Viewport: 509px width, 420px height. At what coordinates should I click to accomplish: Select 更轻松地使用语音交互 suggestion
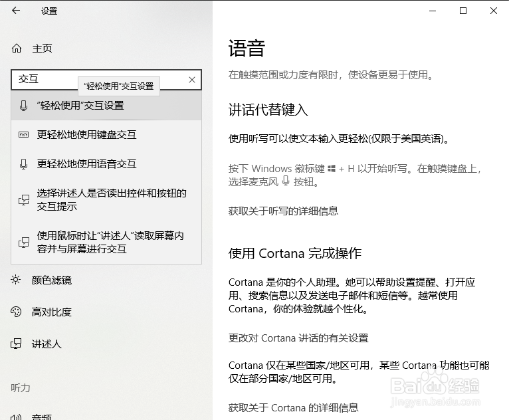(106, 164)
